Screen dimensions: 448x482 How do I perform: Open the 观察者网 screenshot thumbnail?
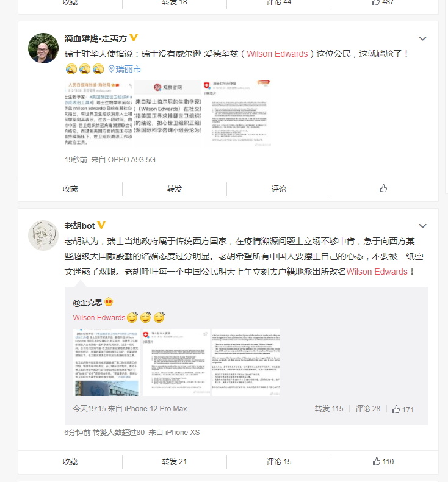coord(168,113)
